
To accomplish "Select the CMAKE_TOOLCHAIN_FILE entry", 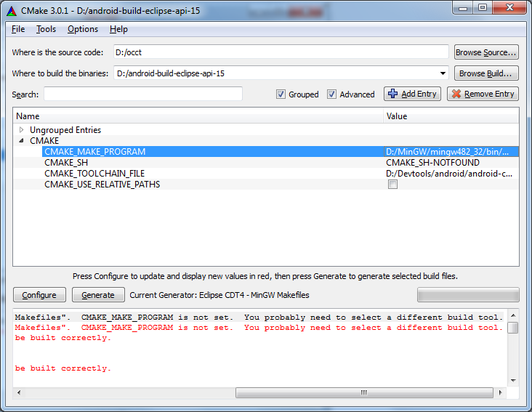I will click(94, 174).
